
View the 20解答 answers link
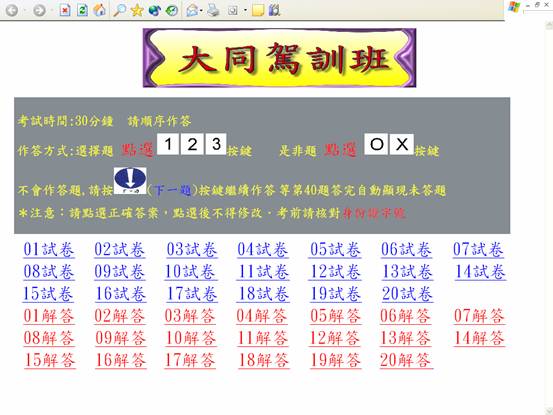pos(406,360)
